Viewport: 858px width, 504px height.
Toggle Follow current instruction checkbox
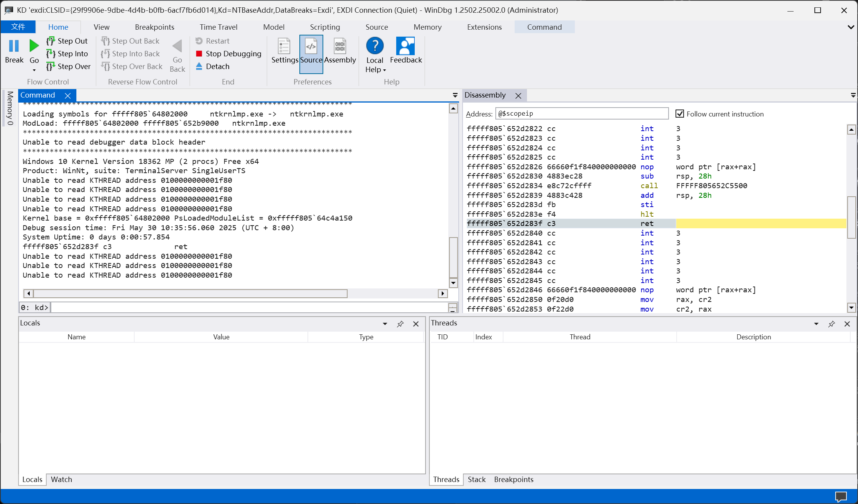[680, 114]
